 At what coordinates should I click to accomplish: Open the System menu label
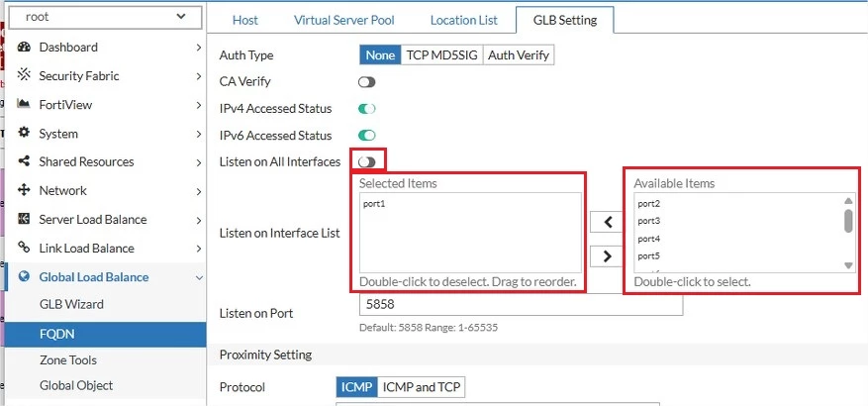click(x=58, y=134)
